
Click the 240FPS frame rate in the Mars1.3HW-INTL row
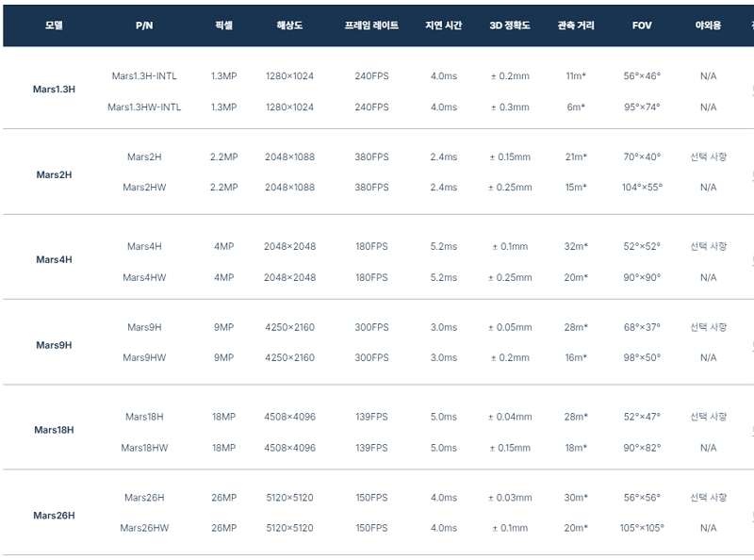[x=371, y=107]
